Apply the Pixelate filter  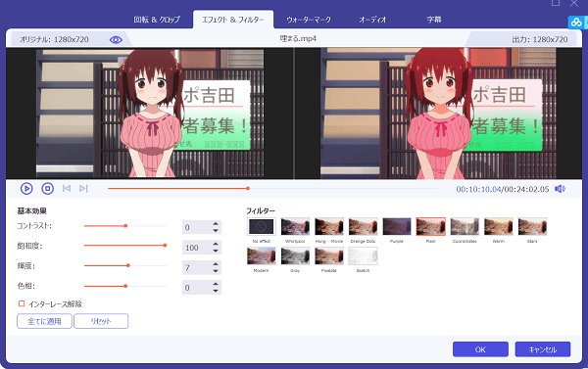click(329, 255)
